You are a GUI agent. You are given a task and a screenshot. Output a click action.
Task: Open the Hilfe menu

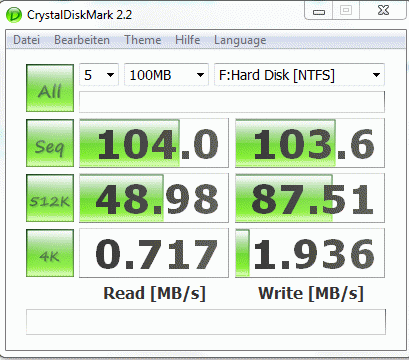tap(188, 40)
